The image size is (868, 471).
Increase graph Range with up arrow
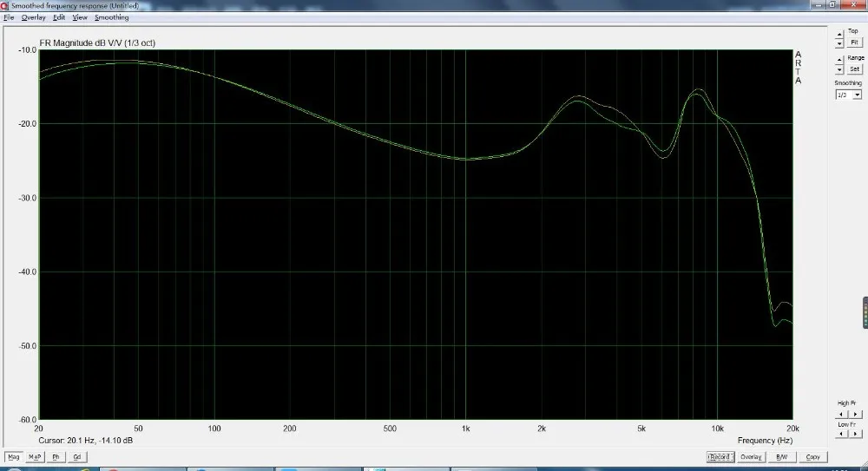click(839, 60)
